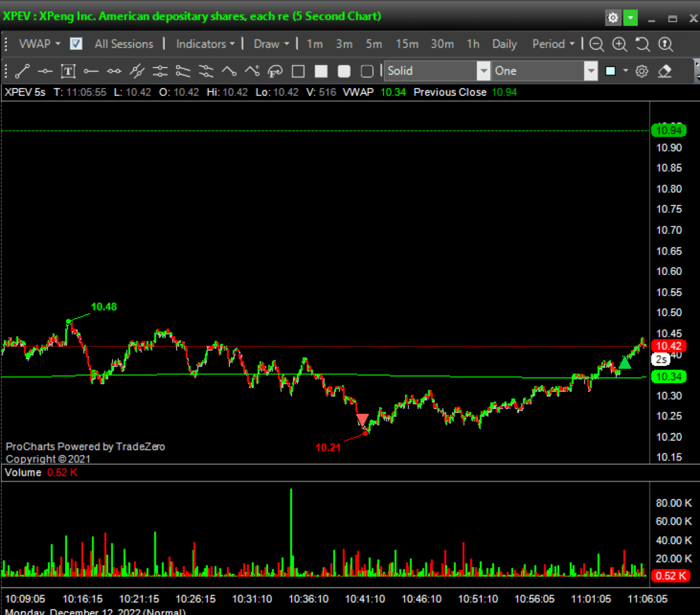Open chart settings gear in title bar
700x615 pixels.
click(x=613, y=18)
